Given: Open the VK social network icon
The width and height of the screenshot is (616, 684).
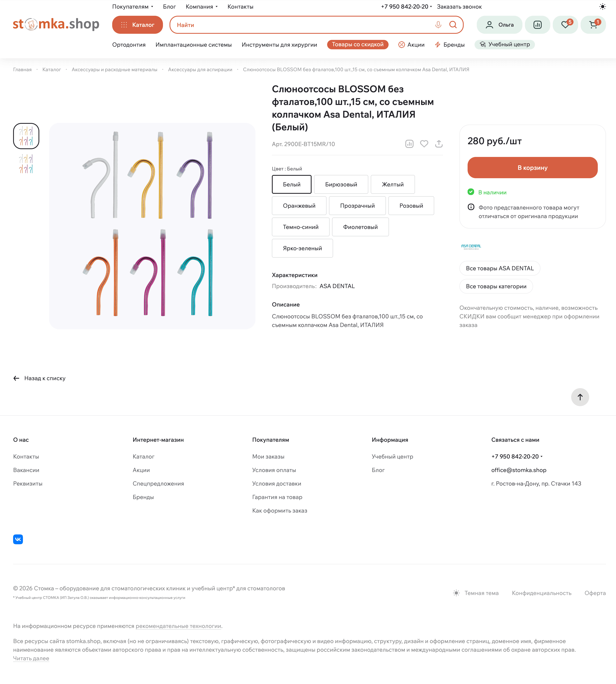Looking at the screenshot, I should point(18,539).
